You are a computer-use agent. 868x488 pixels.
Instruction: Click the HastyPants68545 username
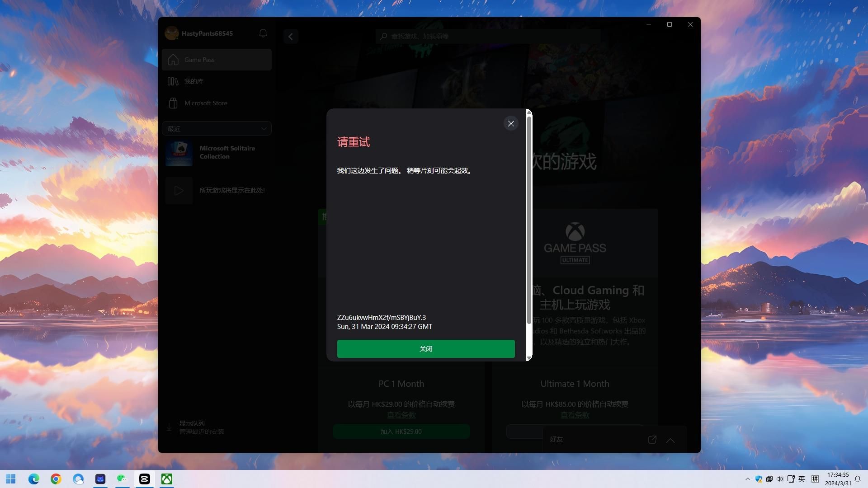tap(207, 33)
